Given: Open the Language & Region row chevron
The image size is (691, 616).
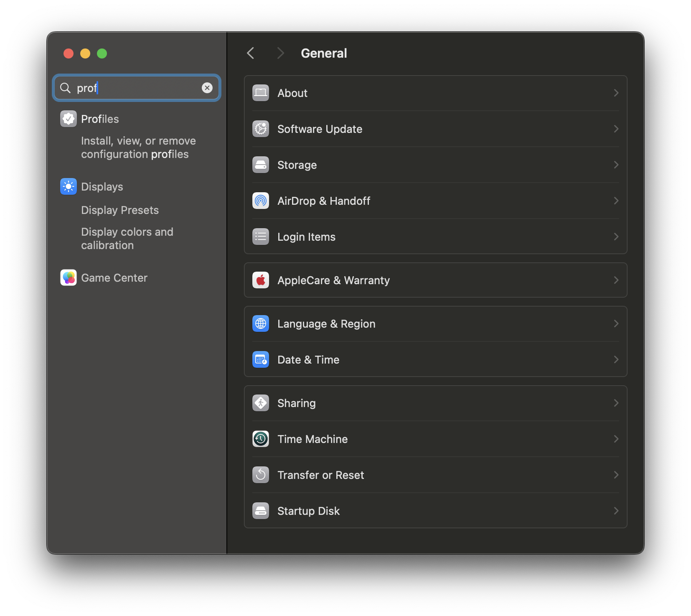Looking at the screenshot, I should pos(616,323).
